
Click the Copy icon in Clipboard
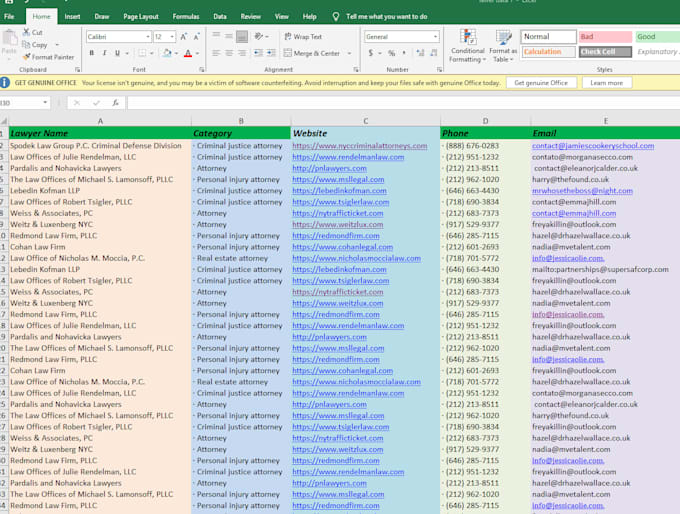[26, 45]
